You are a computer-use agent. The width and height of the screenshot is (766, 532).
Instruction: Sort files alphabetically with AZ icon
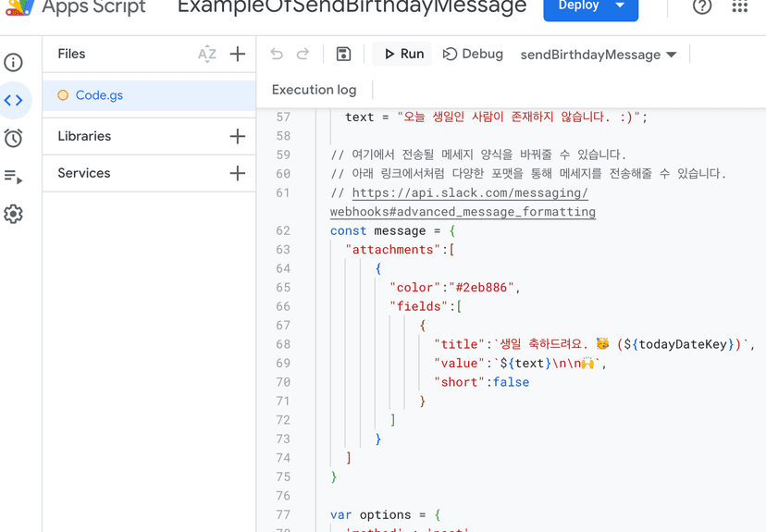pyautogui.click(x=207, y=54)
